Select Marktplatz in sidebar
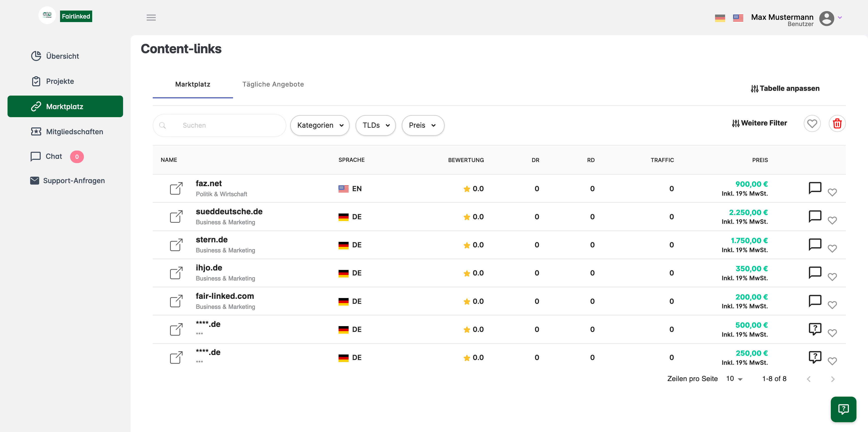The height and width of the screenshot is (432, 868). pos(65,106)
